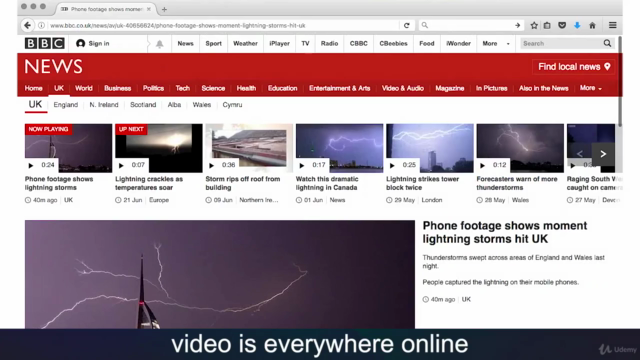Open the bookmarks list clipboard icon
The height and width of the screenshot is (360, 640).
(547, 25)
